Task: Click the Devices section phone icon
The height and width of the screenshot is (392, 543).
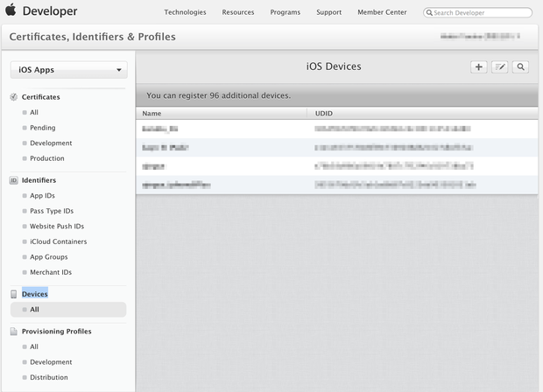Action: click(13, 294)
